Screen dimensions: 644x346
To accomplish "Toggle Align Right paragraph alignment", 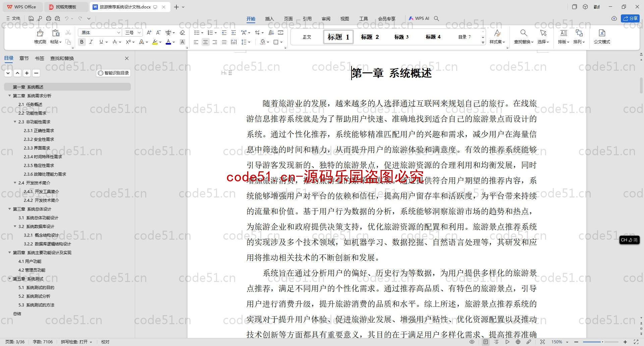I will [215, 42].
